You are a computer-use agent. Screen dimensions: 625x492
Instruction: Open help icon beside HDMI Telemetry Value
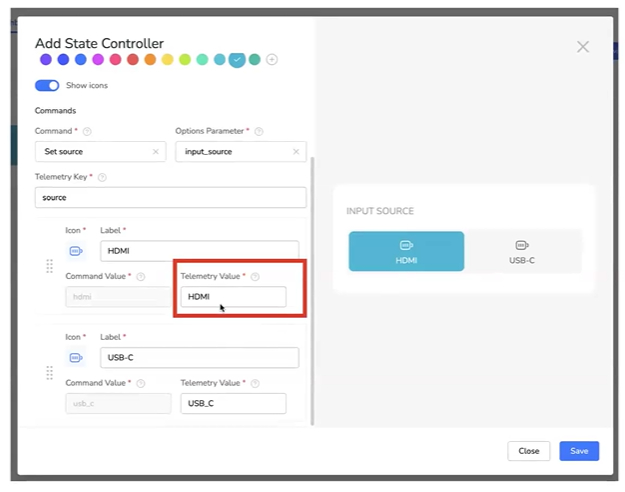pos(255,277)
